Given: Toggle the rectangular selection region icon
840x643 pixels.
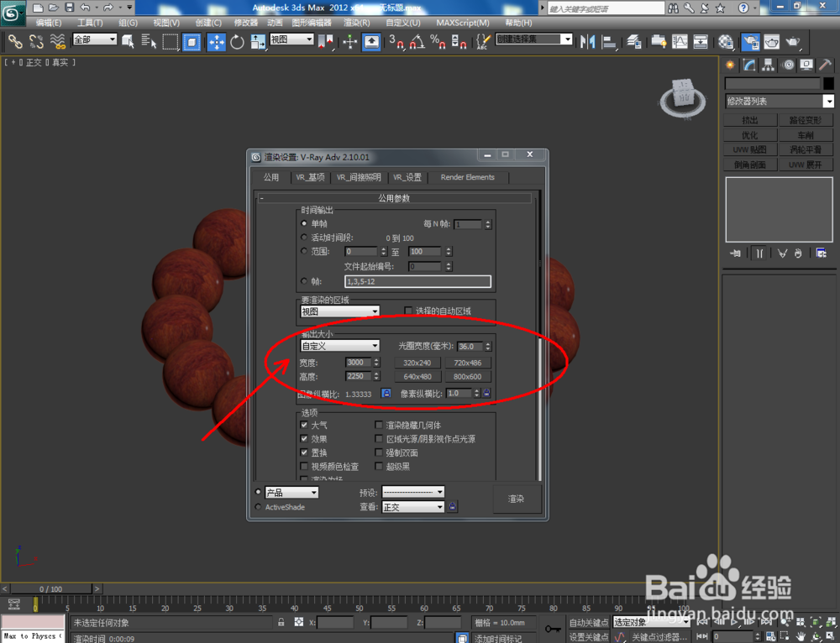Looking at the screenshot, I should pyautogui.click(x=170, y=42).
